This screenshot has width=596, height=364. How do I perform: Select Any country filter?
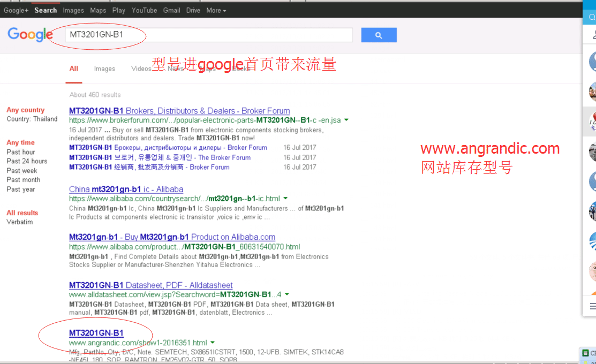click(x=26, y=110)
